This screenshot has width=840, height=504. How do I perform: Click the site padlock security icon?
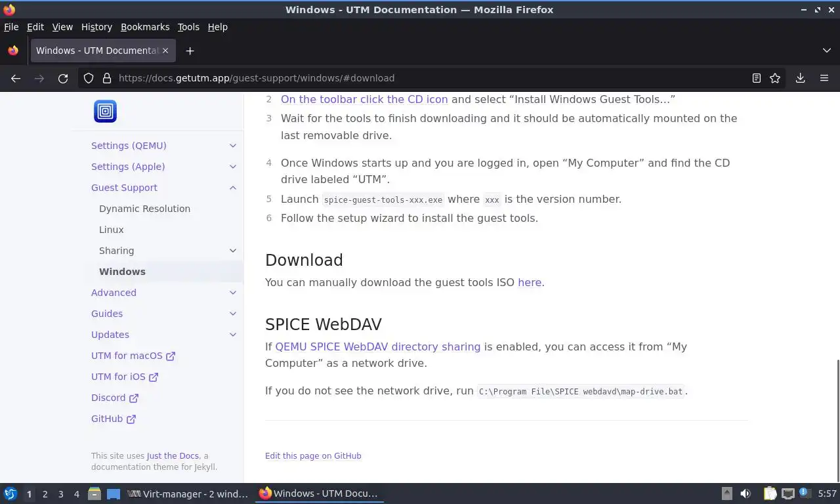(x=106, y=78)
